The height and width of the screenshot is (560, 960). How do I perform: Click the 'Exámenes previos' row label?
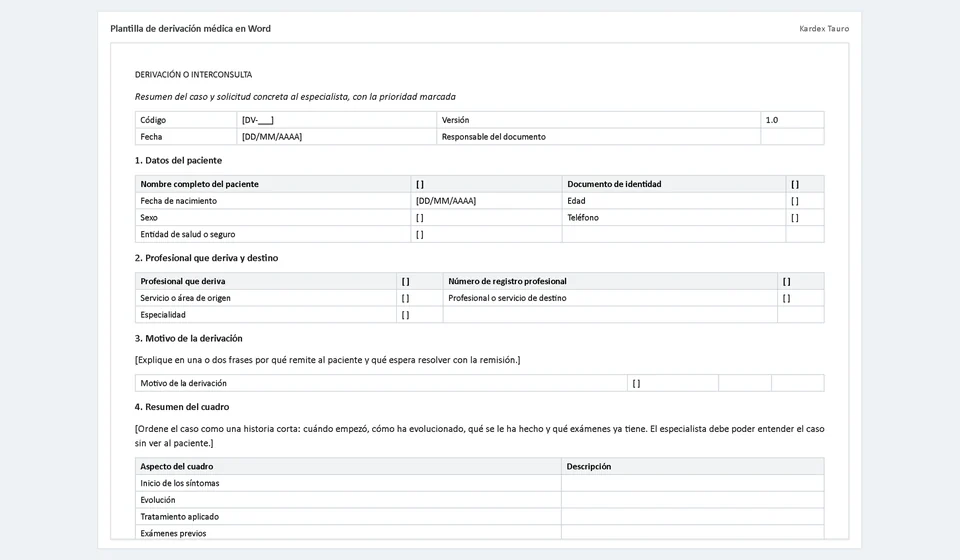coord(173,533)
